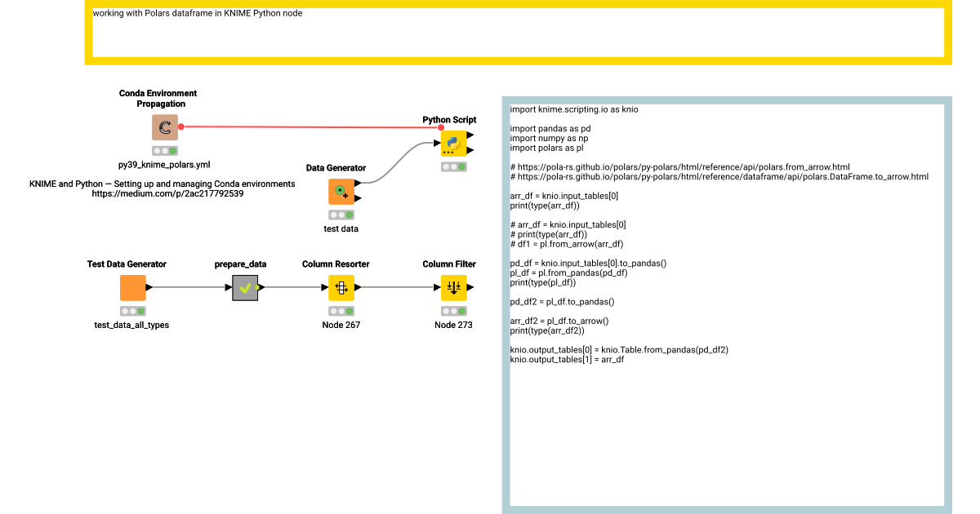Screen dimensions: 980x514
Task: Select the Column Filter node
Action: 453,287
